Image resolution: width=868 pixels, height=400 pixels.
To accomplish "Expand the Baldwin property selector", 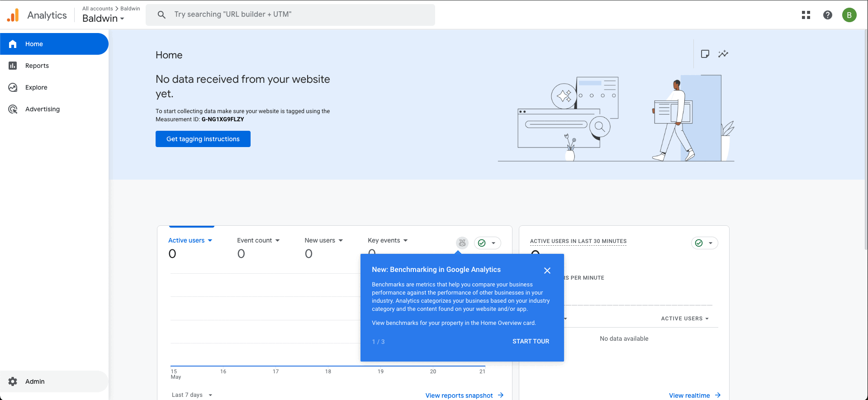I will [103, 19].
